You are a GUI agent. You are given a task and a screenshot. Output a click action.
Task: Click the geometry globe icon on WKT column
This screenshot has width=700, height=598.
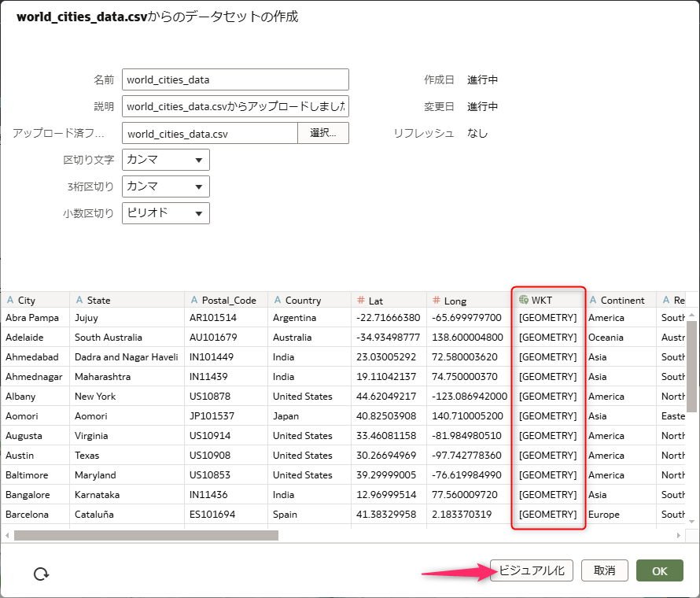click(x=524, y=300)
